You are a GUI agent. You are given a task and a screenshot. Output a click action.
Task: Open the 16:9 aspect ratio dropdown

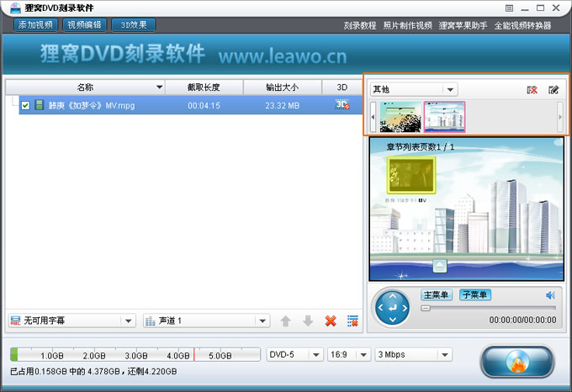point(349,354)
